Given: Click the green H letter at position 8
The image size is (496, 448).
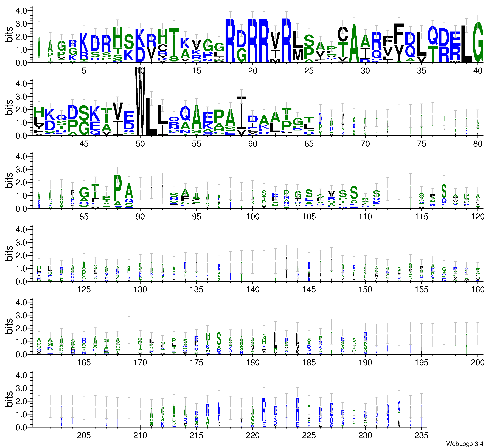Looking at the screenshot, I should pyautogui.click(x=118, y=37).
